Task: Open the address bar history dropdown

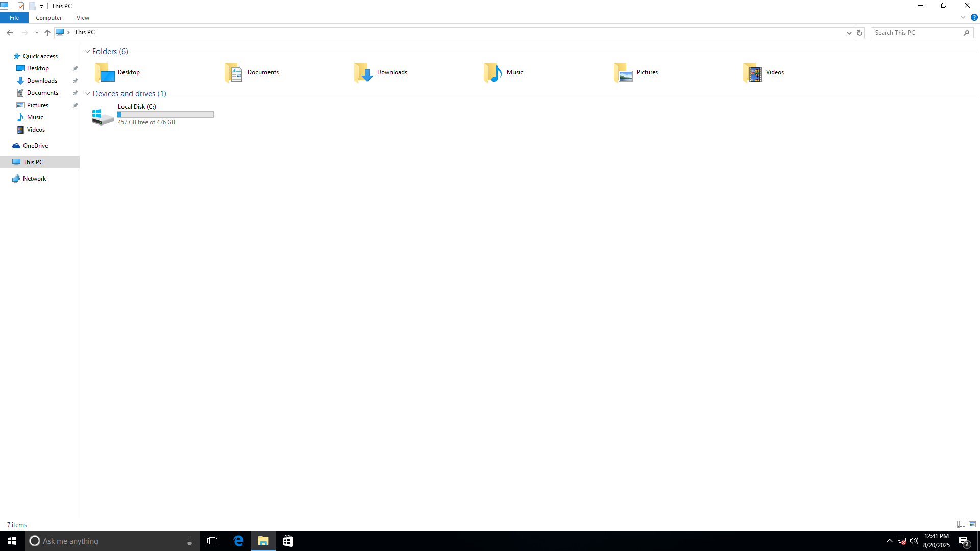Action: pos(849,33)
